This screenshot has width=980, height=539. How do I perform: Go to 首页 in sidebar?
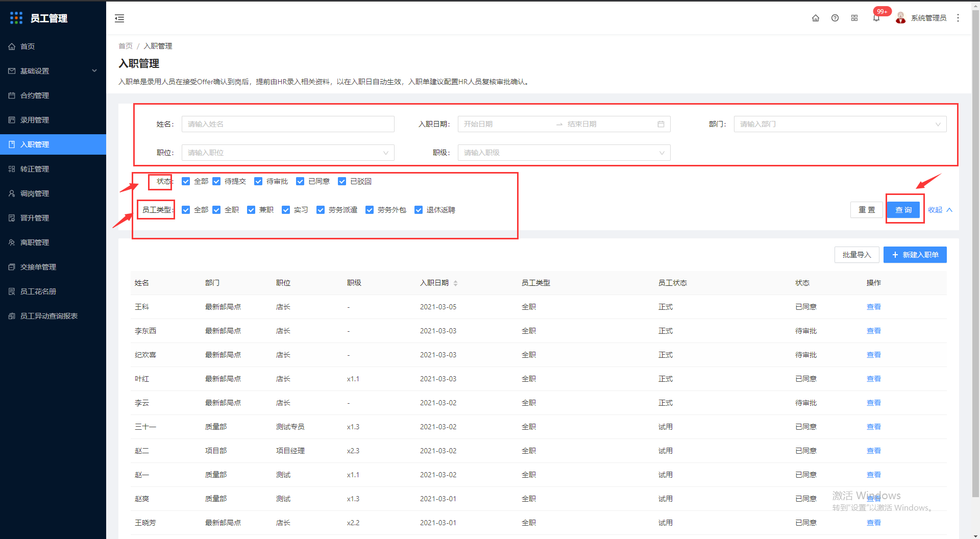click(53, 46)
